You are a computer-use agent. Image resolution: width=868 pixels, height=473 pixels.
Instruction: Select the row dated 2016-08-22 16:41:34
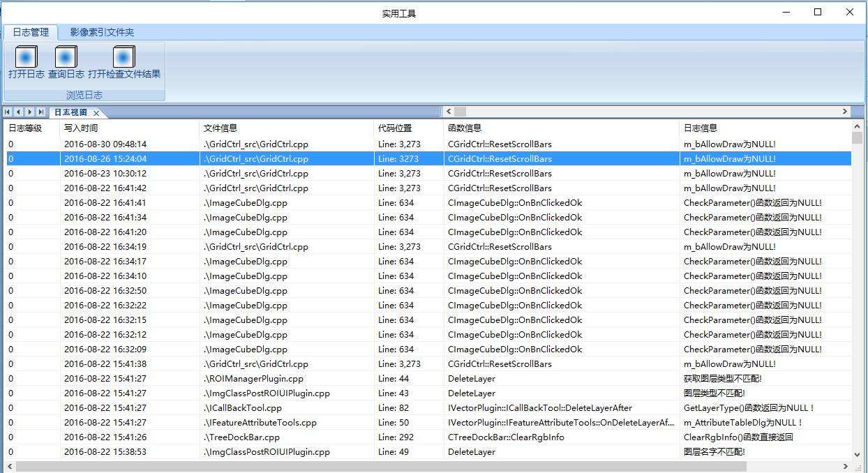coord(429,218)
